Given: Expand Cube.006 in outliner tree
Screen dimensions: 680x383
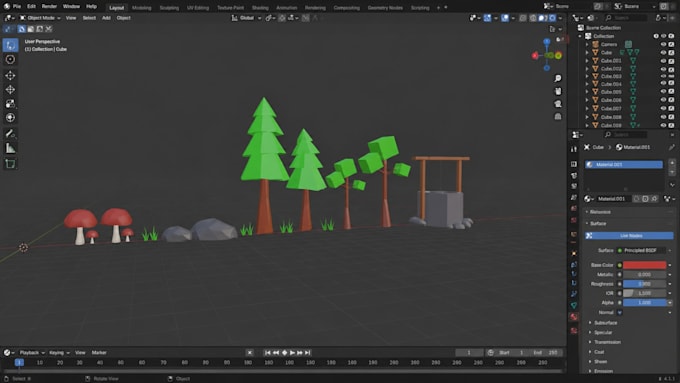Looking at the screenshot, I should (x=587, y=100).
